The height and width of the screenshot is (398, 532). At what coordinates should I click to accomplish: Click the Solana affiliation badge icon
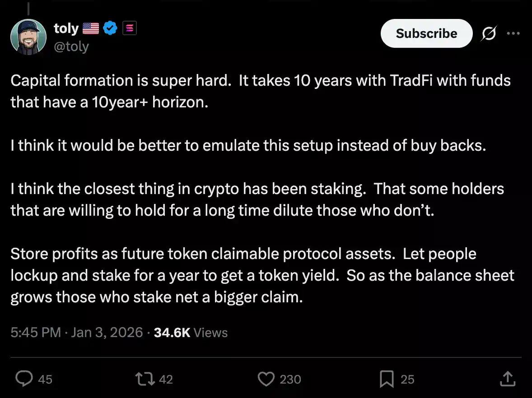(x=130, y=29)
